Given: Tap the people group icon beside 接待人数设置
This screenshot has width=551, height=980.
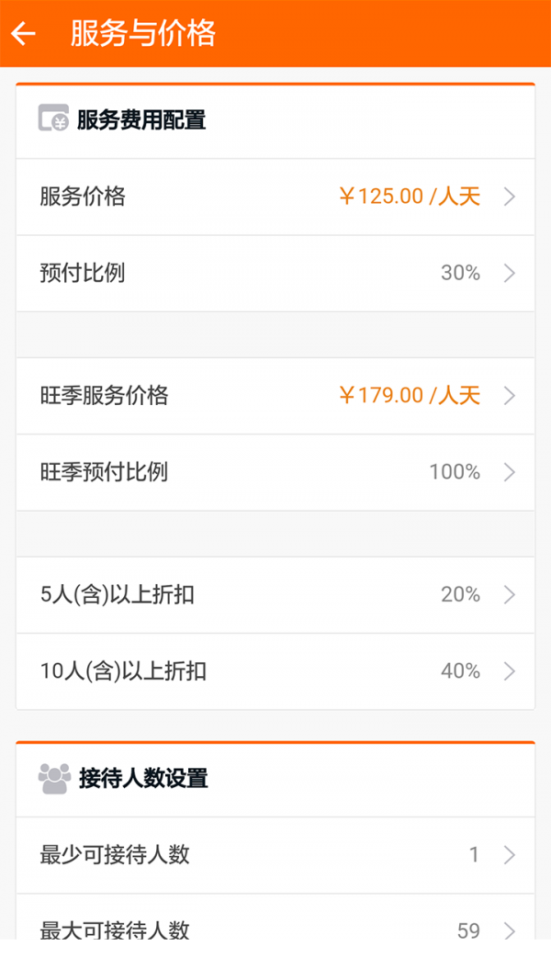Looking at the screenshot, I should click(54, 778).
